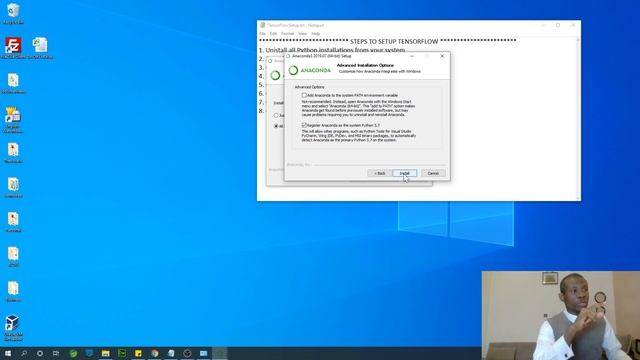640x360 pixels.
Task: Click line '1. Unistall all Python installations'
Action: 332,50
